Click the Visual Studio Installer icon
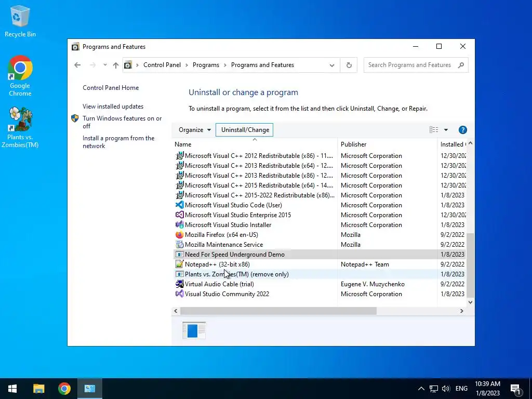 tap(179, 224)
